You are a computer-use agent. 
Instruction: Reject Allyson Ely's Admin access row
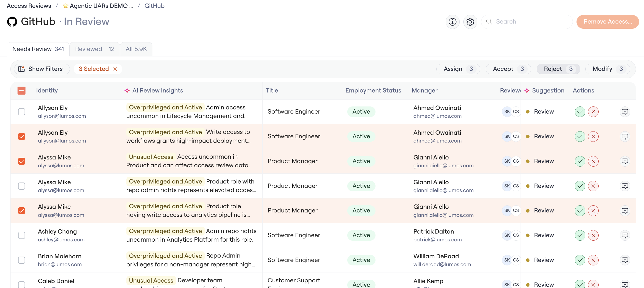pos(593,112)
